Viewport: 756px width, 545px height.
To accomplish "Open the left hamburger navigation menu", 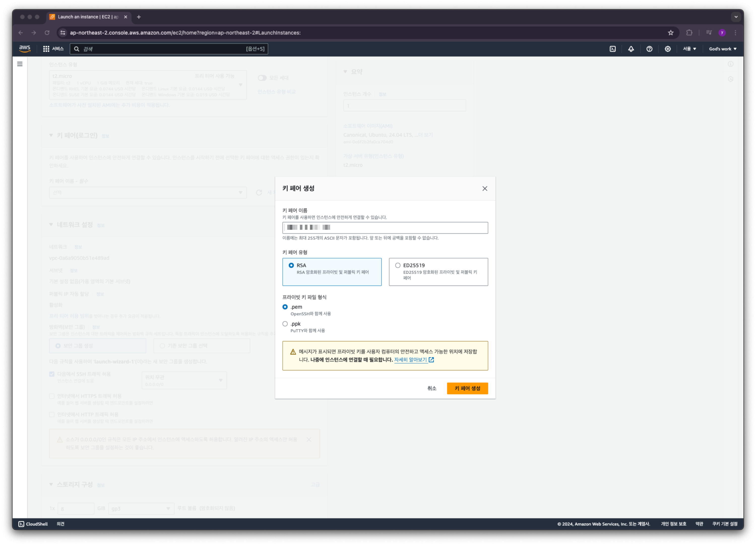I will pos(20,64).
